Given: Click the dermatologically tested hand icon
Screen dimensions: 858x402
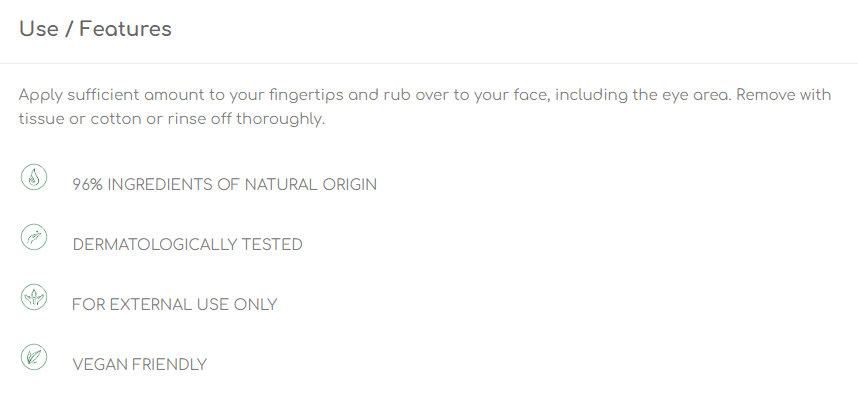Looking at the screenshot, I should [34, 237].
